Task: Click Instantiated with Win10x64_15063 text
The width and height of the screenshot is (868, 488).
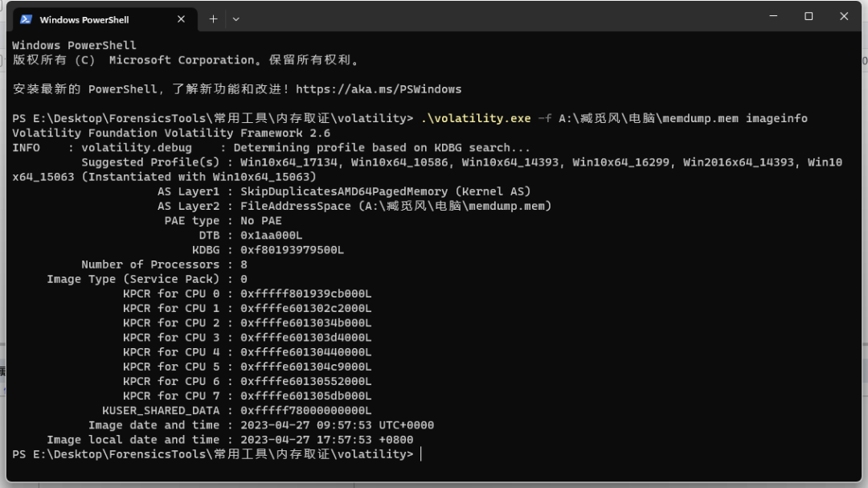Action: 199,177
